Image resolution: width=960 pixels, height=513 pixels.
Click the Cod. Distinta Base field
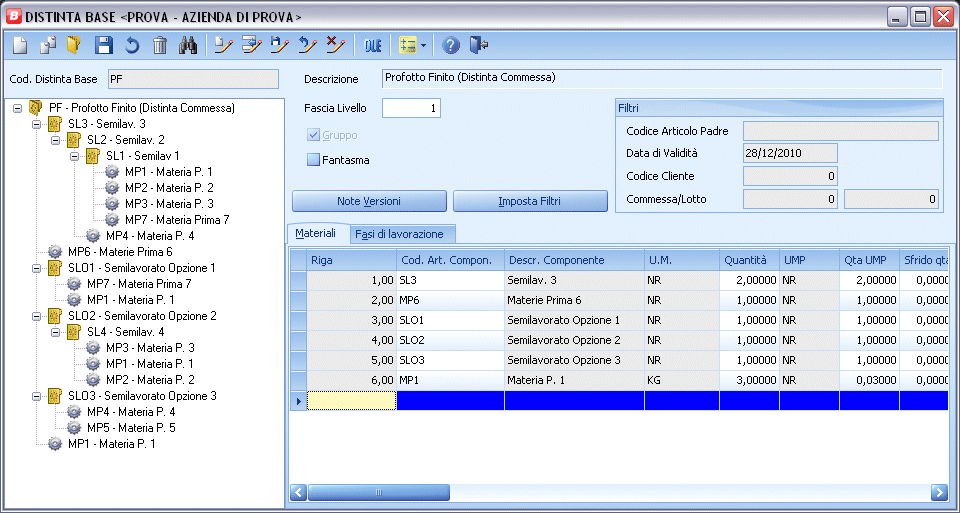click(x=193, y=79)
